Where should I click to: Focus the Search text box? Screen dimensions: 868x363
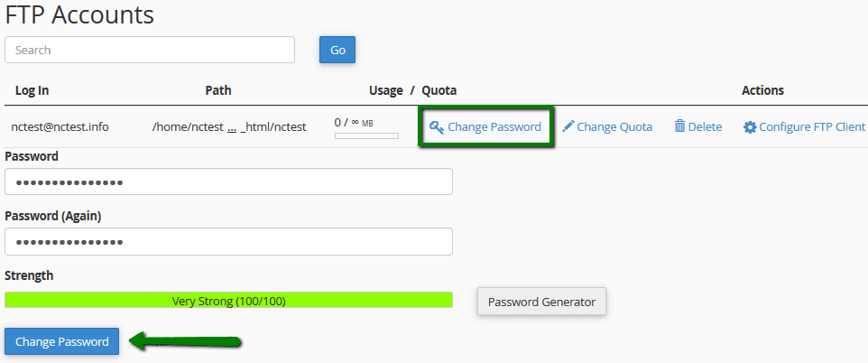point(150,50)
